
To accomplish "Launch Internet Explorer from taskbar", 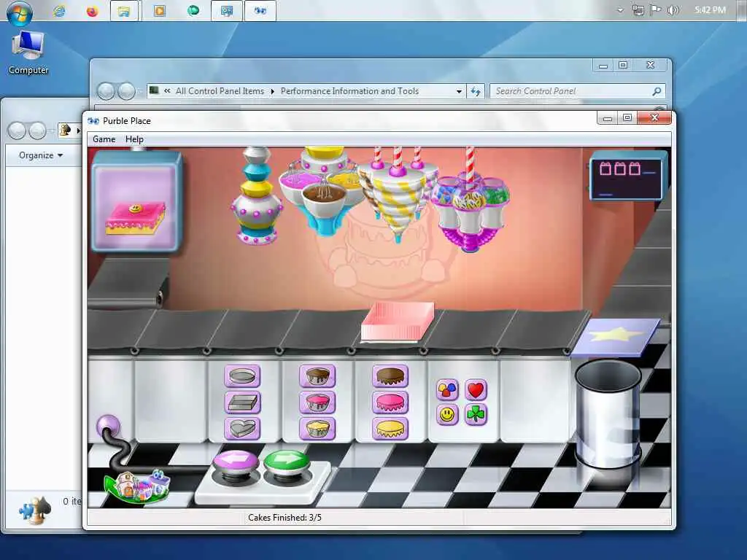I will [59, 10].
